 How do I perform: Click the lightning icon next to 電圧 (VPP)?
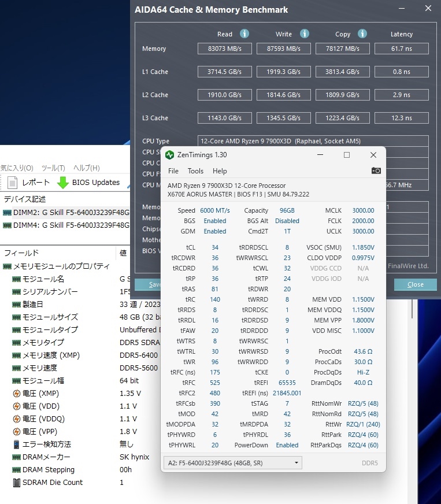17,432
